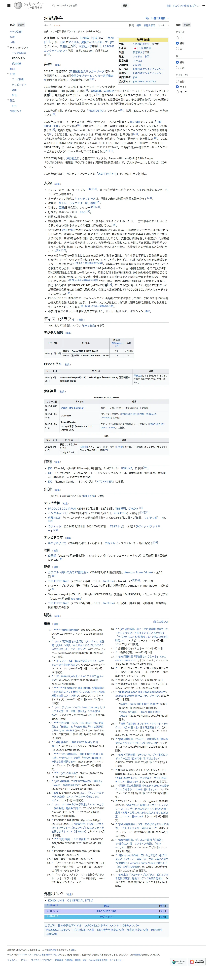The width and height of the screenshot is (213, 980).
Task: Select the 大 text size option
Action: point(177,49)
